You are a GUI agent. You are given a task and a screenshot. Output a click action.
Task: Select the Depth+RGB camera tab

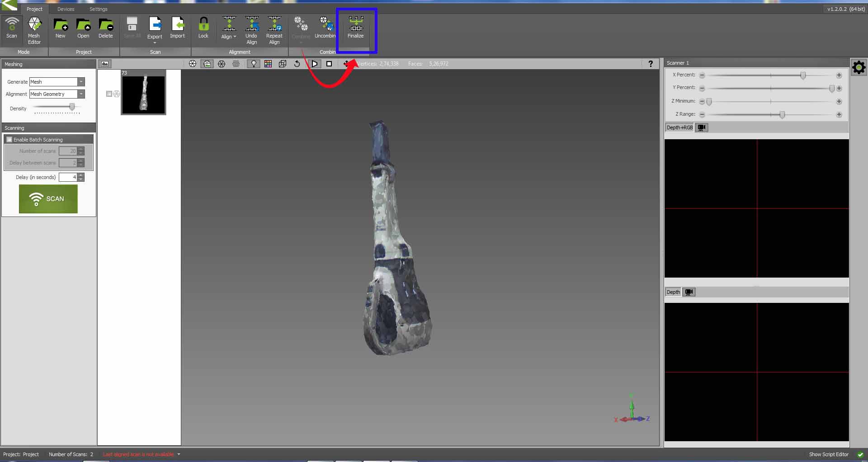[679, 127]
